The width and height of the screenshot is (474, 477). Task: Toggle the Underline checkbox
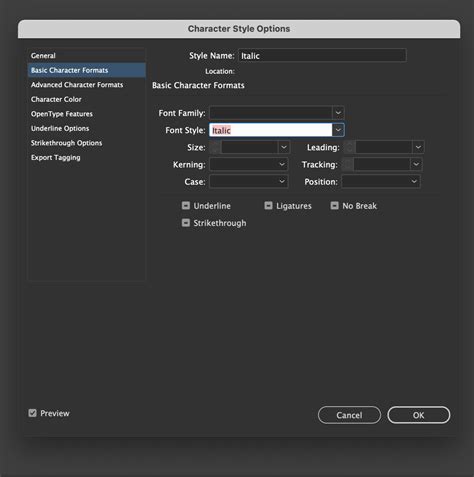tap(186, 206)
